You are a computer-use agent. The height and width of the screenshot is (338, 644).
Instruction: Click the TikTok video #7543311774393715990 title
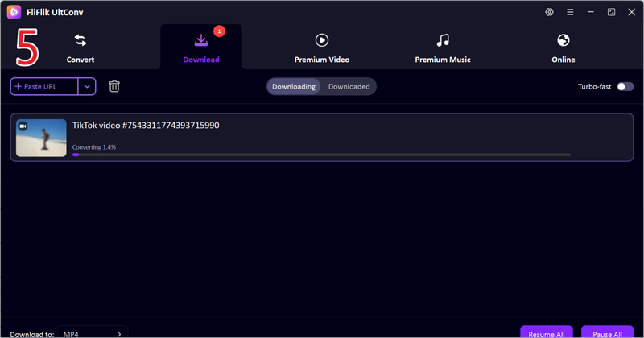coord(146,126)
